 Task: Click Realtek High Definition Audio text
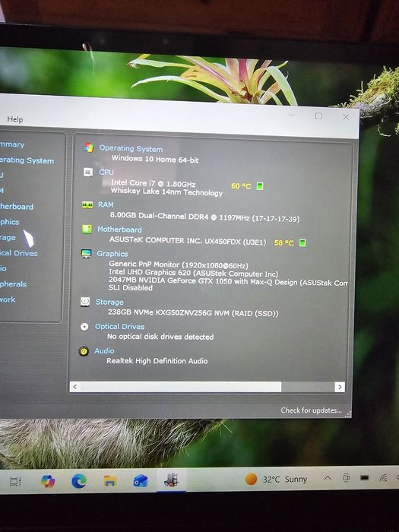click(157, 361)
